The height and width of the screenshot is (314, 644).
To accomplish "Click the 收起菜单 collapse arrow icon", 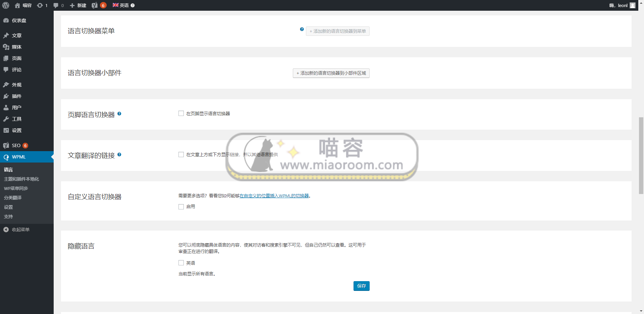I will (6, 230).
